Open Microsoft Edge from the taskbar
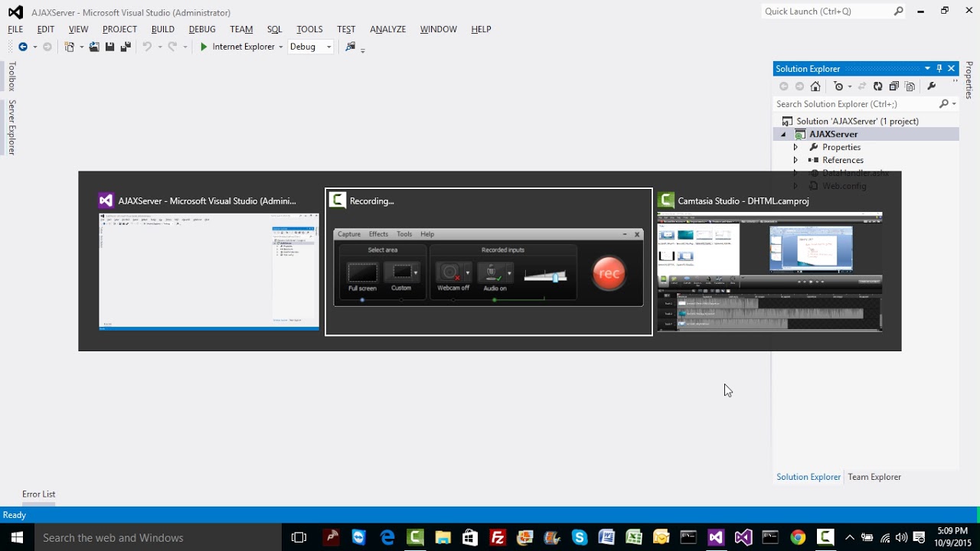980x551 pixels. (x=387, y=537)
